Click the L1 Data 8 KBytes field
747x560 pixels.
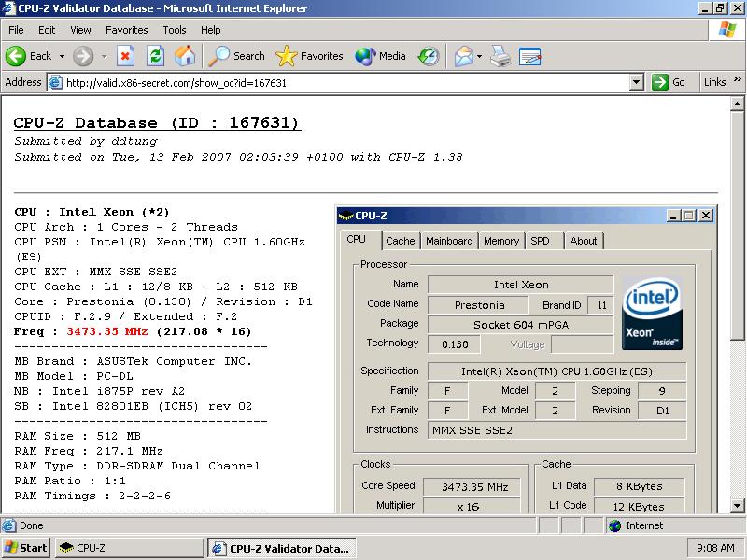click(640, 486)
